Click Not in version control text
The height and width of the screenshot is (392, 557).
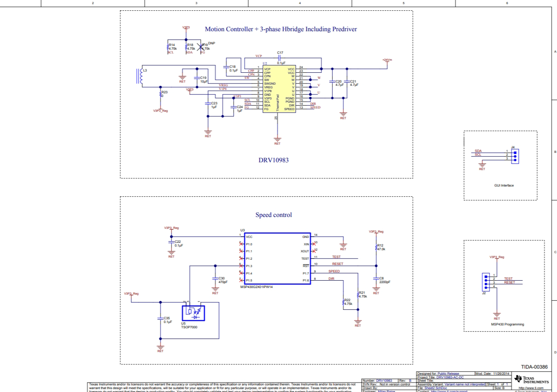tap(395, 385)
